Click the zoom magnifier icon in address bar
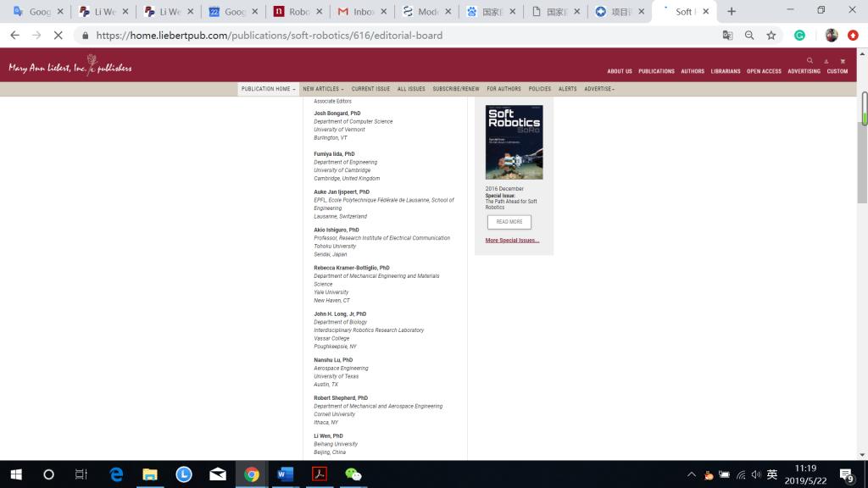Screen dimensions: 868x488 pos(749,36)
